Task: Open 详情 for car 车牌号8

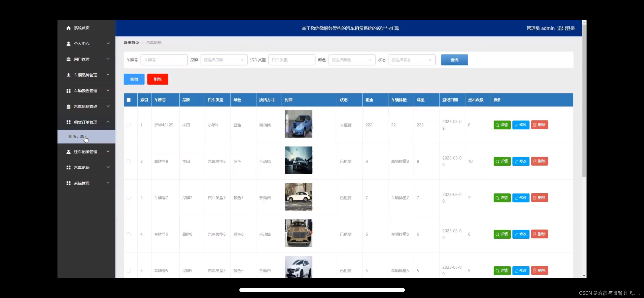Action: [x=502, y=161]
